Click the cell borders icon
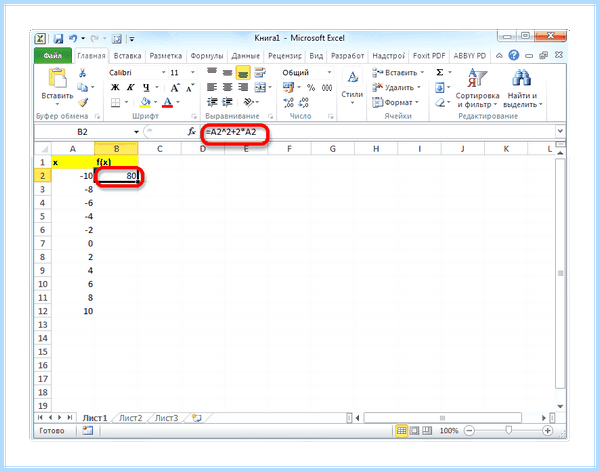 (x=116, y=102)
